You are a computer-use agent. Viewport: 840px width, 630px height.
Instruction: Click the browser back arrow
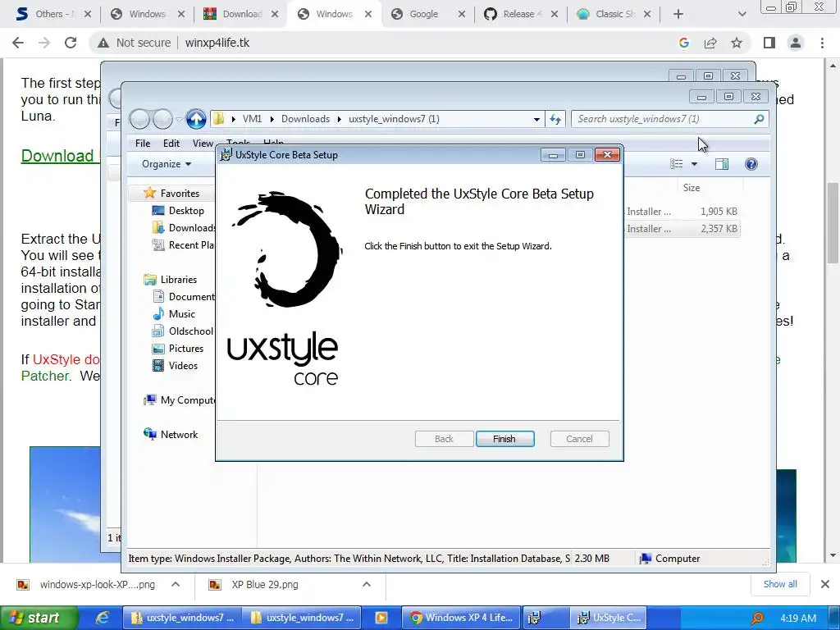(x=18, y=43)
